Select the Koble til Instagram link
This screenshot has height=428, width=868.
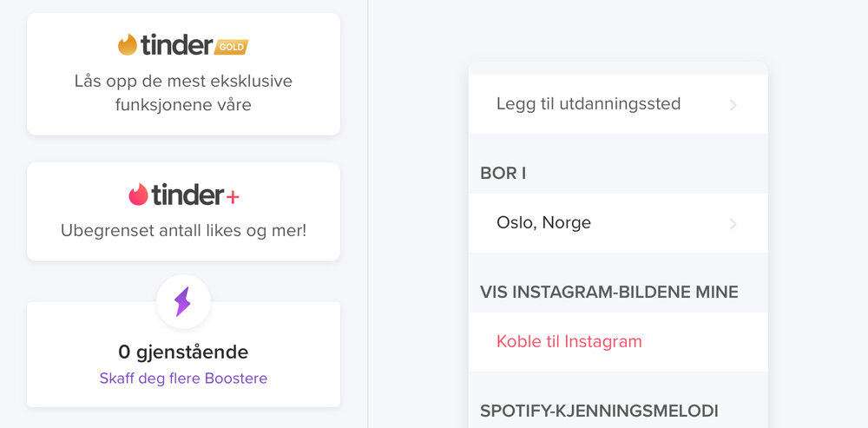click(569, 341)
